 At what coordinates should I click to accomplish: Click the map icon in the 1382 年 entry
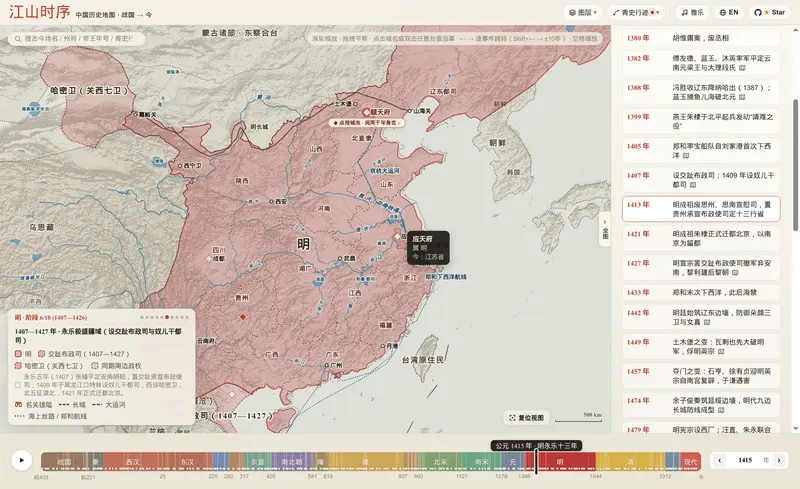coord(742,68)
